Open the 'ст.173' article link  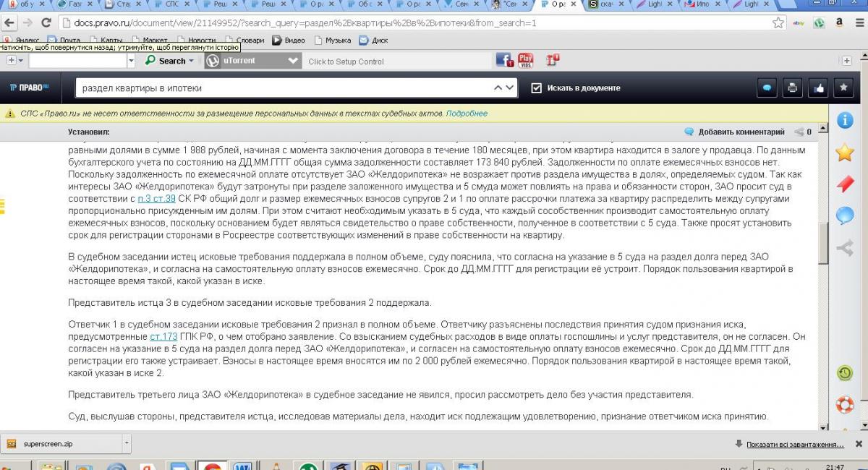click(163, 337)
